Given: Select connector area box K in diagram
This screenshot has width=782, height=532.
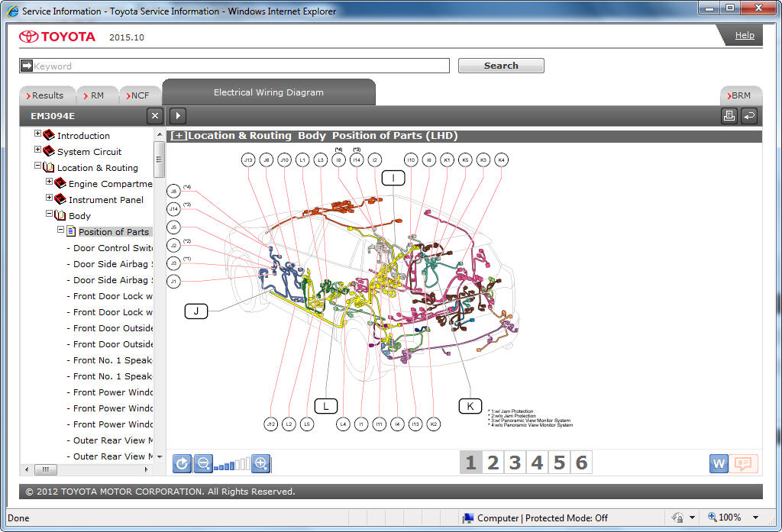Looking at the screenshot, I should (x=470, y=406).
